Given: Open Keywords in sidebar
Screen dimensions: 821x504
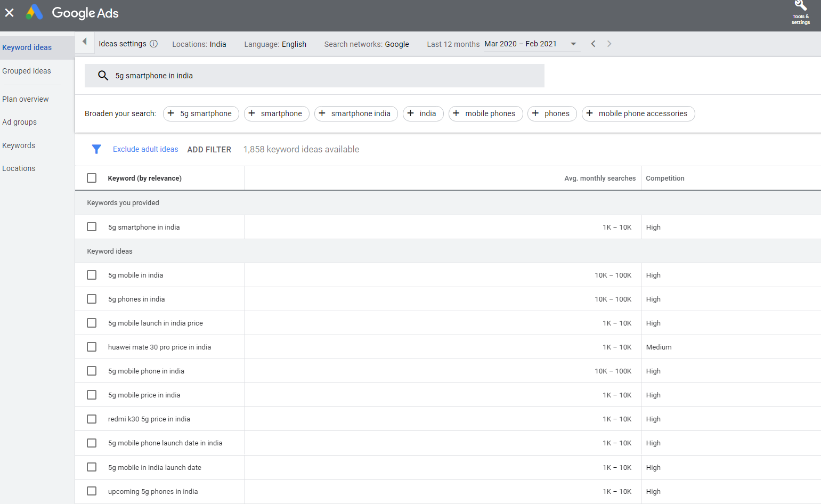Looking at the screenshot, I should [x=19, y=145].
